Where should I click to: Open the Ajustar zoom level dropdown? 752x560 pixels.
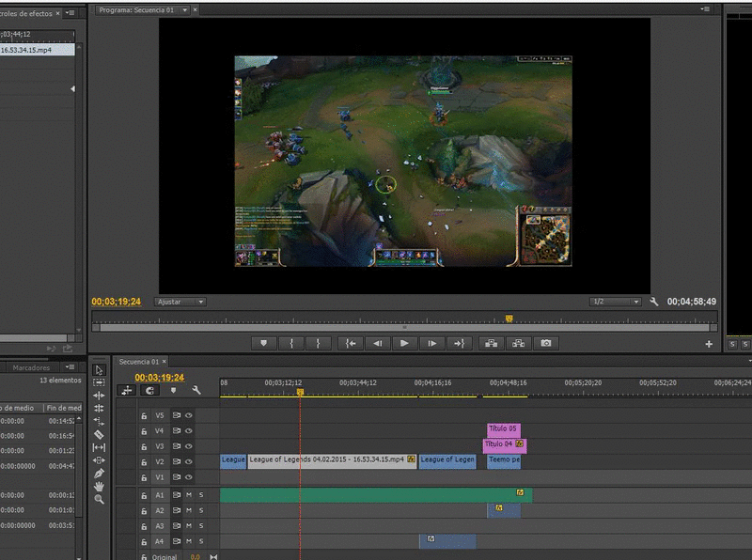point(180,302)
